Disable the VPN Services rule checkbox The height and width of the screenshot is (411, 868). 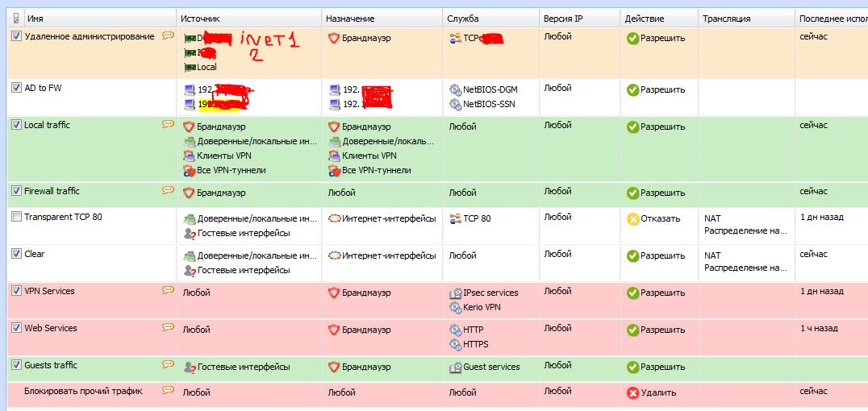17,291
